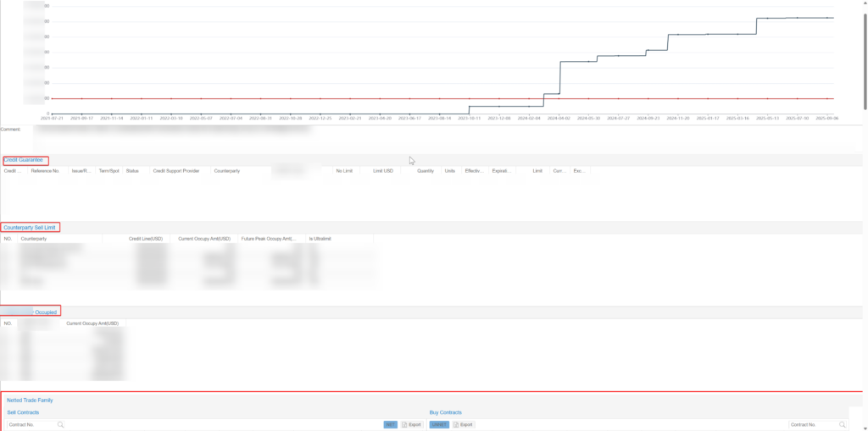
Task: Click the search icon in Buy Contracts field
Action: (843, 424)
